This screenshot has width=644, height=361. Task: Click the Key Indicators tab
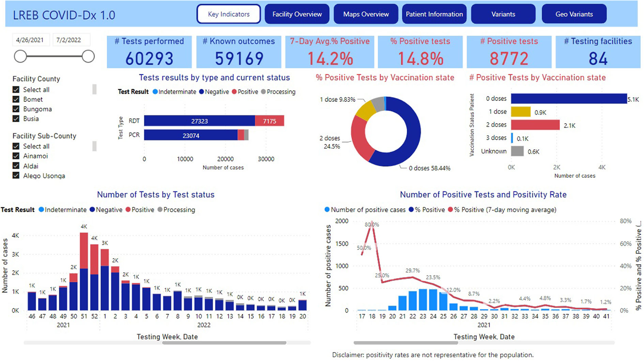coord(229,14)
